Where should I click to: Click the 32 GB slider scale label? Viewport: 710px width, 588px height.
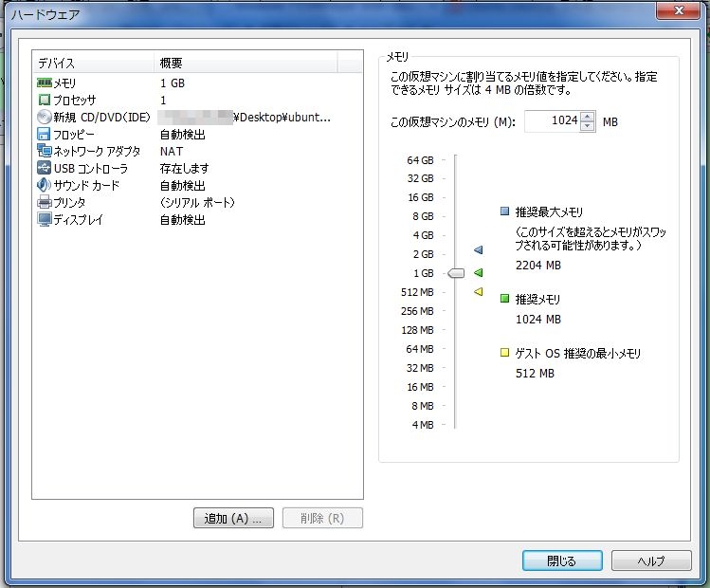(x=420, y=178)
